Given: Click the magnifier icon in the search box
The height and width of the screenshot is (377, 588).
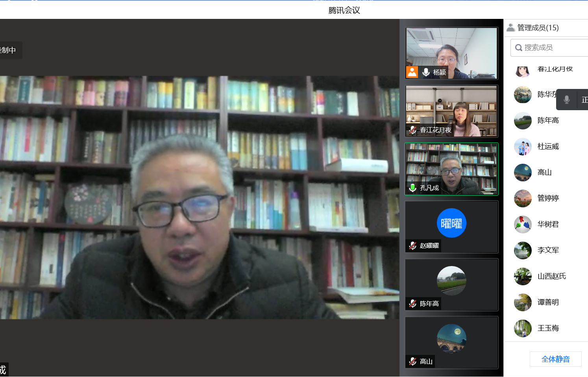Looking at the screenshot, I should click(x=519, y=48).
